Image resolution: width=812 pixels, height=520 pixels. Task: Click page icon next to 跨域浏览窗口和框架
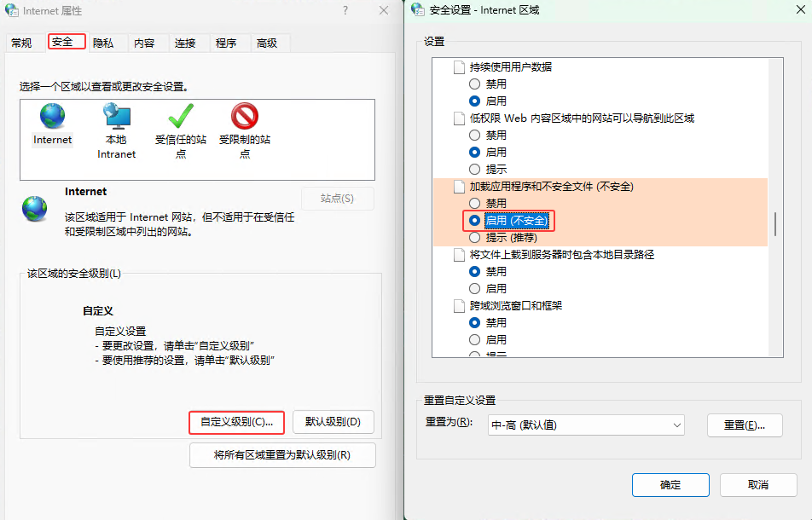tap(459, 306)
